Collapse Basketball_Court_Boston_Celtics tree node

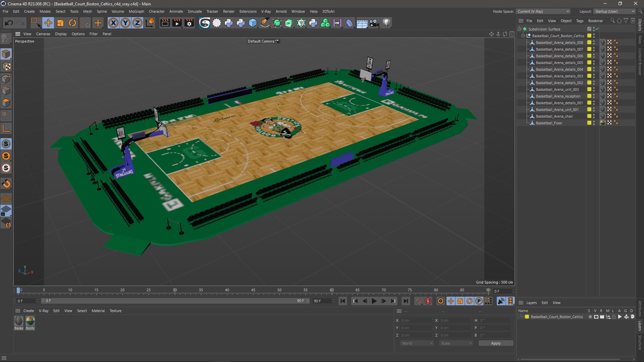pos(523,36)
